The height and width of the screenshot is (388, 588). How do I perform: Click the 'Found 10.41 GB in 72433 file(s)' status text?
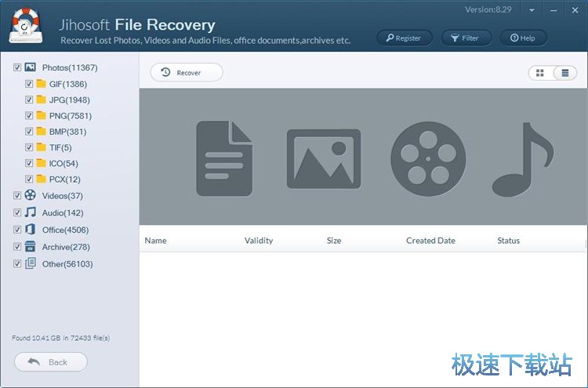tap(60, 338)
